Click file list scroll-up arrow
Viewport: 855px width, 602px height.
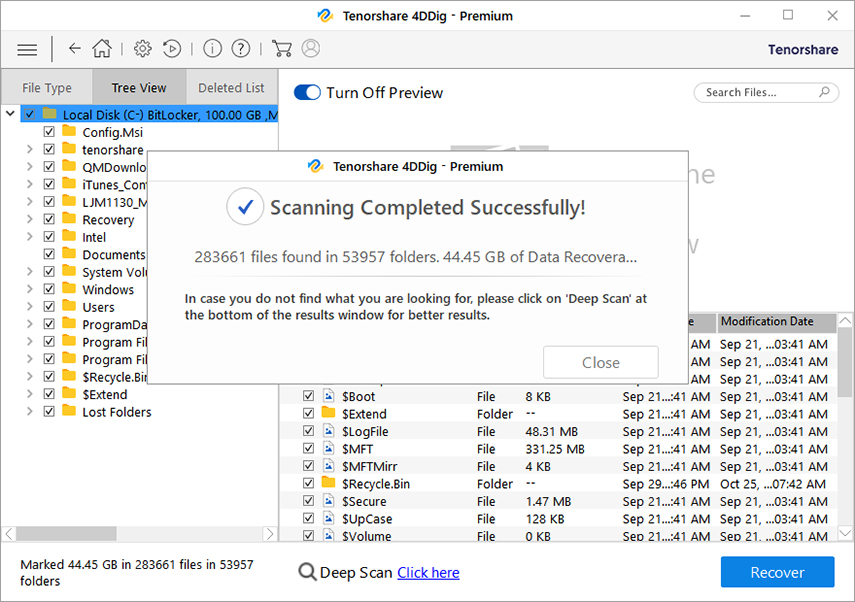(x=845, y=320)
